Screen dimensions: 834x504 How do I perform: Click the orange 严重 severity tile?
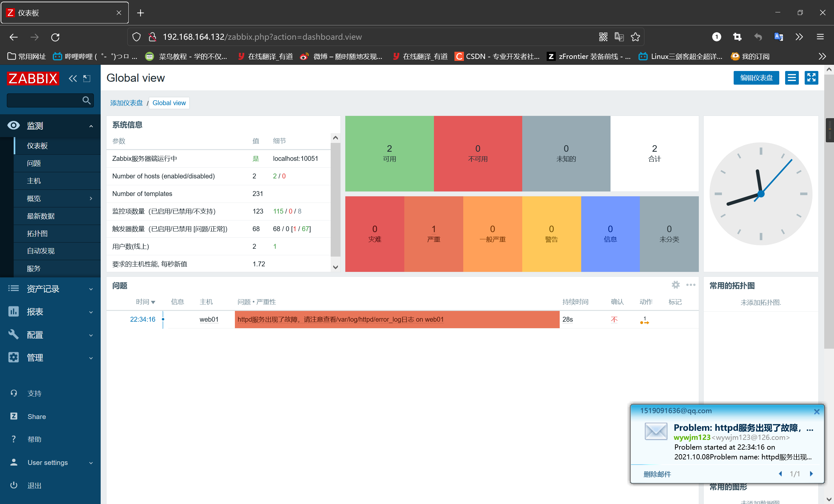(433, 234)
